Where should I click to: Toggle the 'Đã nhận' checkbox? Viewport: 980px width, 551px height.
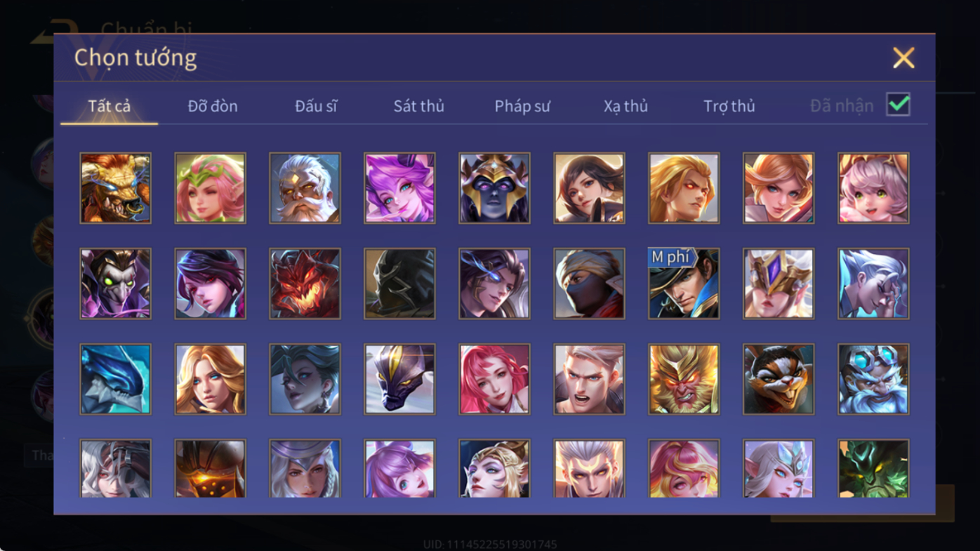pyautogui.click(x=898, y=105)
